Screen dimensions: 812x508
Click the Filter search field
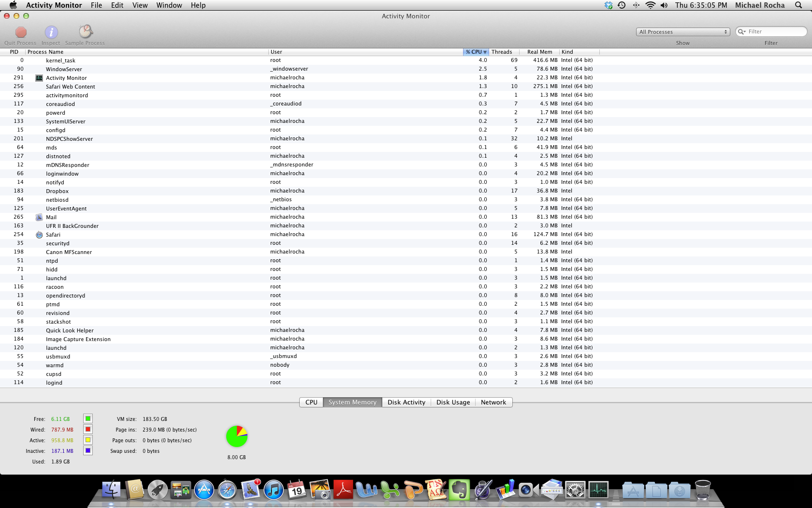[x=771, y=32]
